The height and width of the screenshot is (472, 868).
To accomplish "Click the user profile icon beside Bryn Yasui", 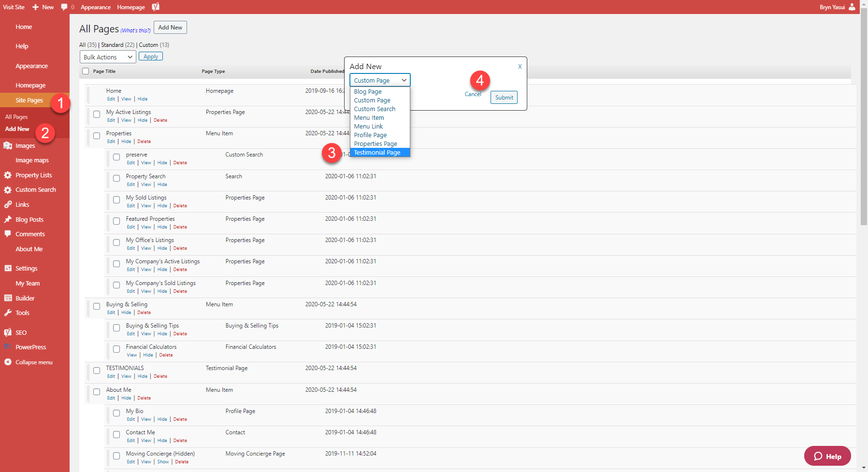I will [852, 7].
